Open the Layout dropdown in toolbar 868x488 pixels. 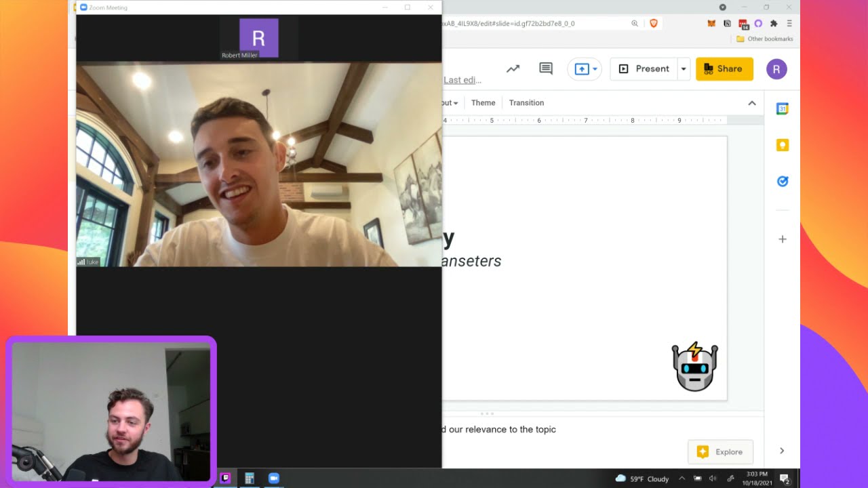point(450,103)
